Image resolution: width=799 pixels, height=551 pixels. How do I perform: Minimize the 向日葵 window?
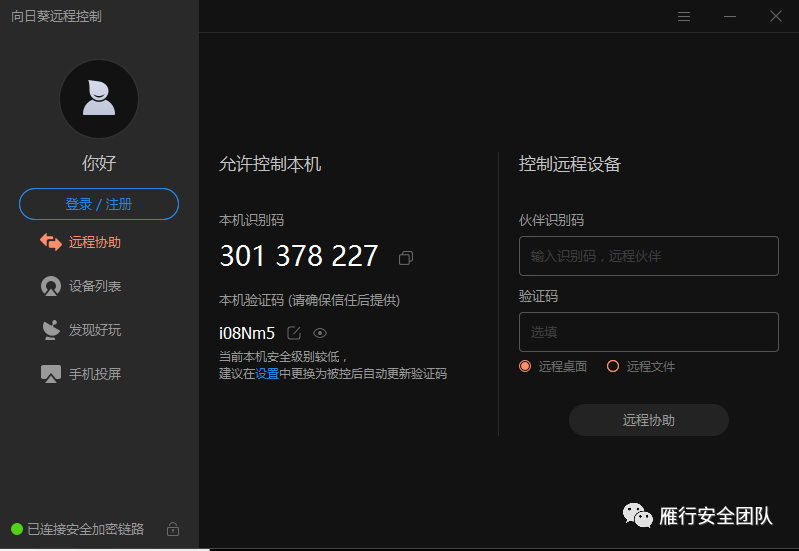coord(730,16)
